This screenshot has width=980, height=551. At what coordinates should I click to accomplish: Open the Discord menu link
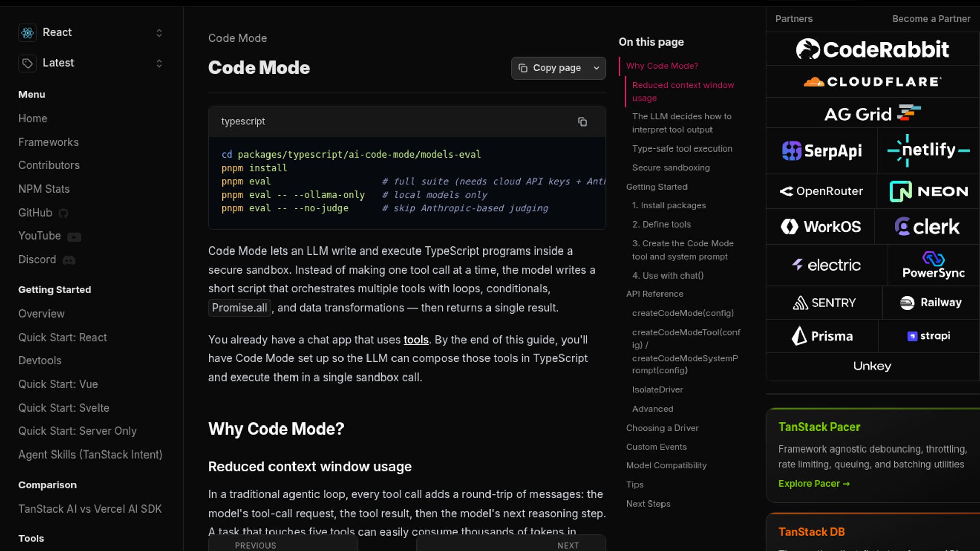[x=38, y=260]
